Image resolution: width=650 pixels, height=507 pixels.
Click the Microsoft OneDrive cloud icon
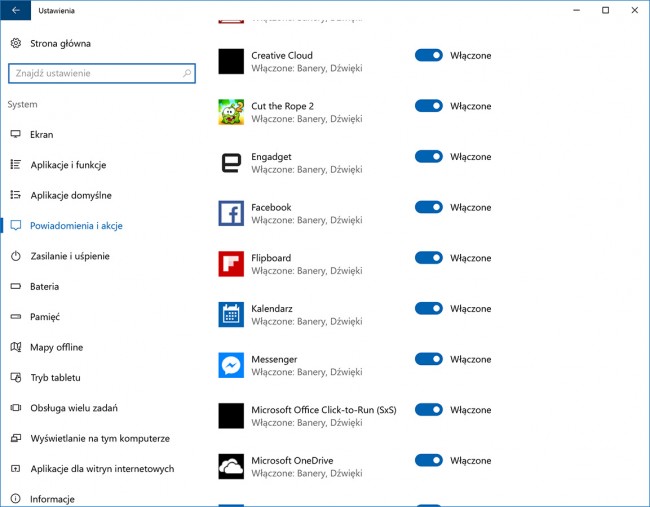coord(231,466)
